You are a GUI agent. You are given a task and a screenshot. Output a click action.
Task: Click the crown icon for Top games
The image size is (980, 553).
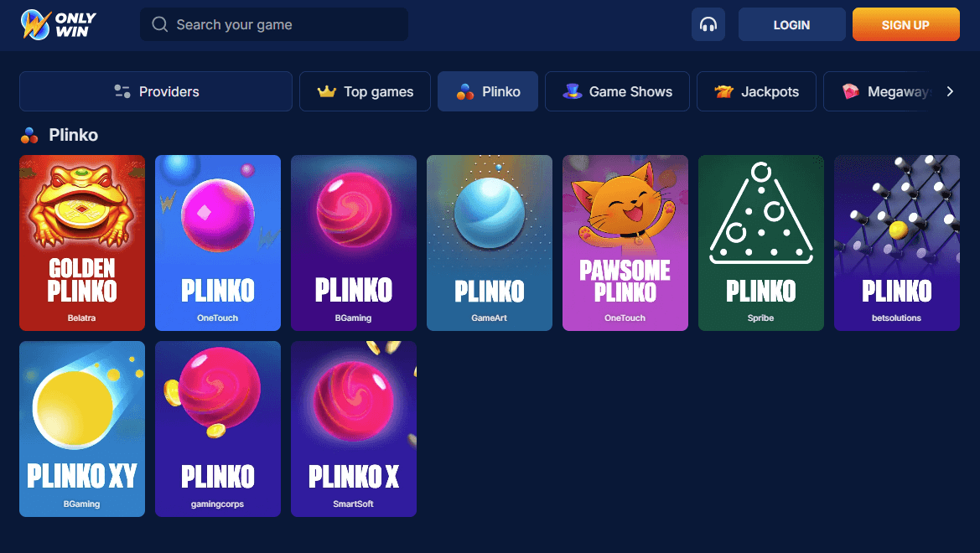coord(326,92)
